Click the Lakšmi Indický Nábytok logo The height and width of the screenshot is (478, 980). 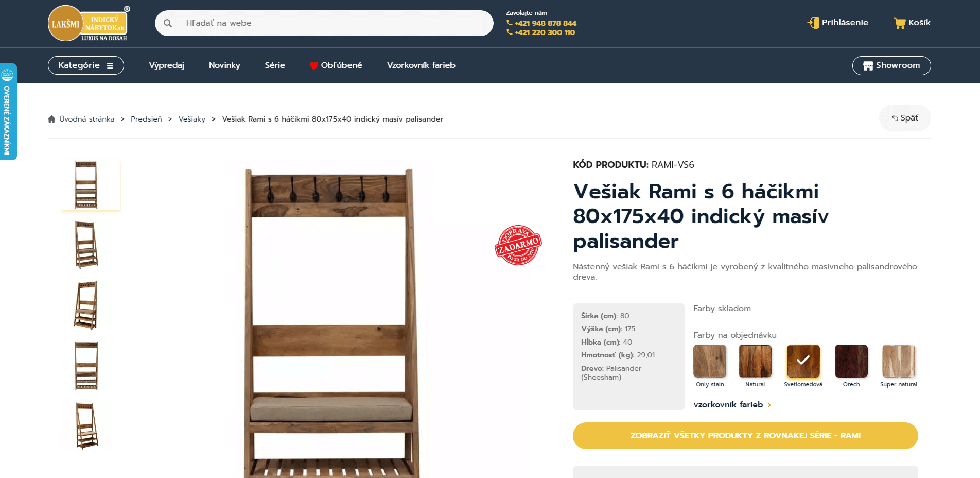pyautogui.click(x=89, y=23)
